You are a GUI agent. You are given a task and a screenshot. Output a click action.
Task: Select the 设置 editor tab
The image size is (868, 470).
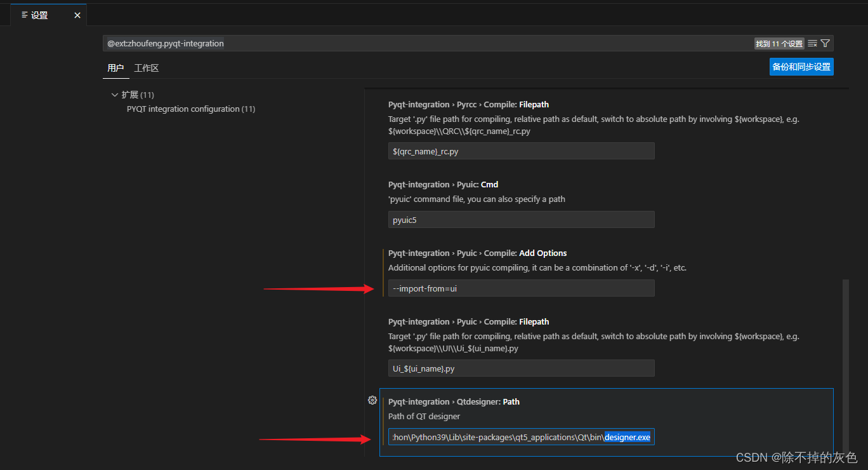click(x=48, y=15)
